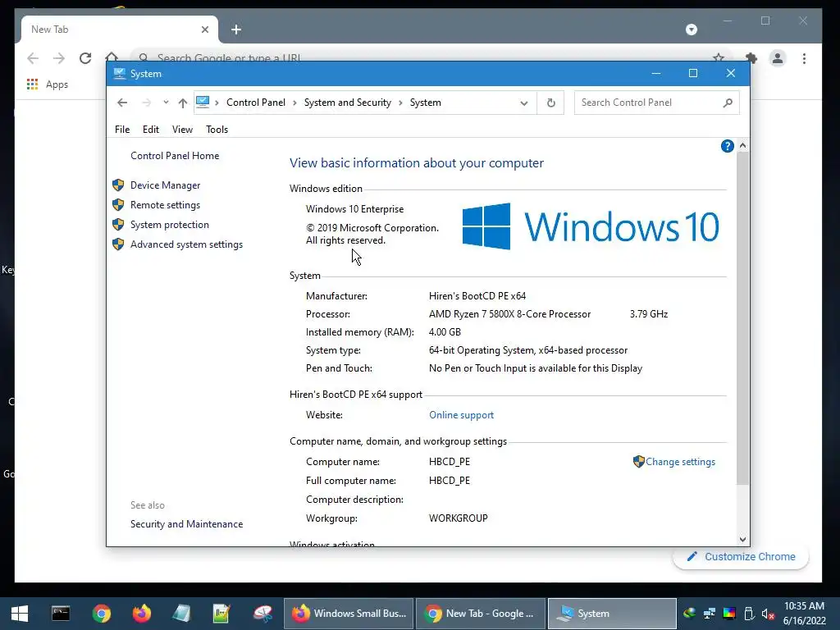Open Chrome tab search dropdown arrow
Image resolution: width=840 pixels, height=630 pixels.
692,30
